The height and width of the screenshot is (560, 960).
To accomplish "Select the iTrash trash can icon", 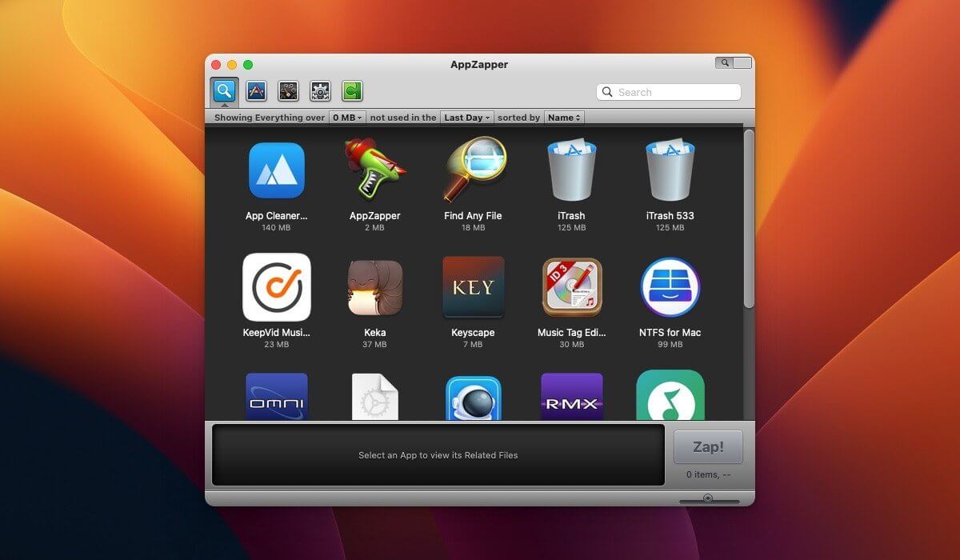I will pos(571,168).
